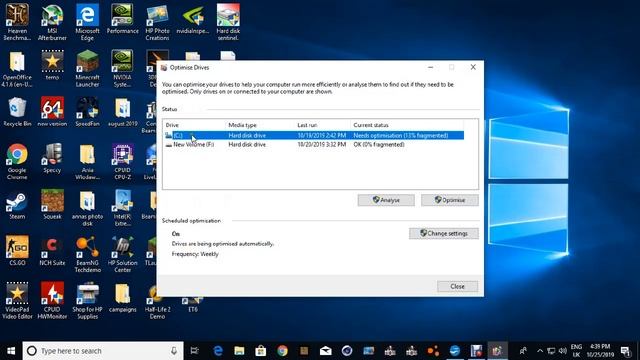Click the Optimise button
640x360 pixels.
tap(450, 200)
